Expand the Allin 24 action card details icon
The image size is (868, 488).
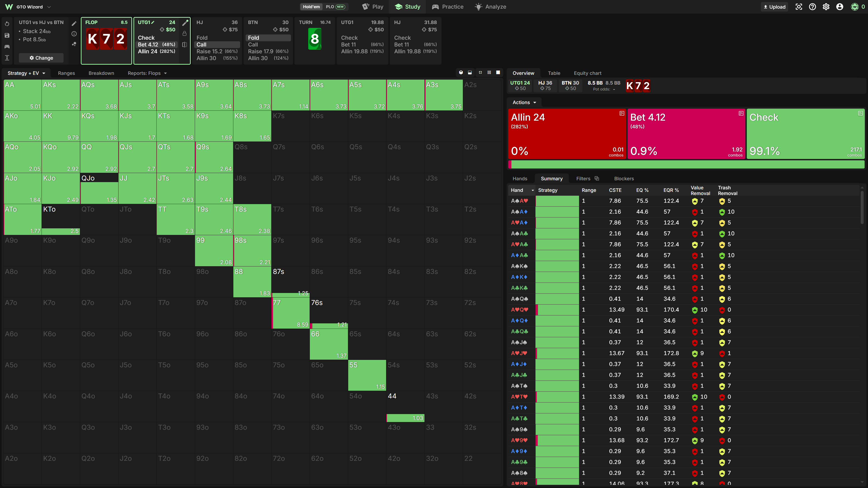622,113
